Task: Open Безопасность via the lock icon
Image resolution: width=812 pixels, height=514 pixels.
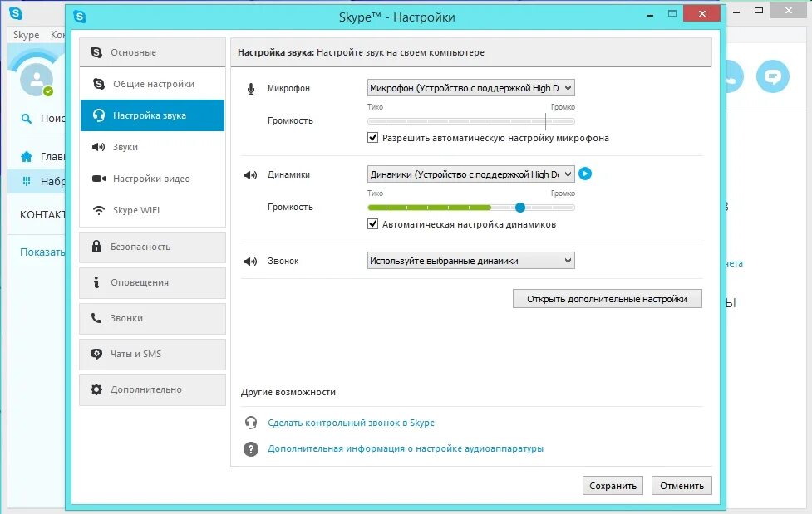Action: [x=98, y=247]
